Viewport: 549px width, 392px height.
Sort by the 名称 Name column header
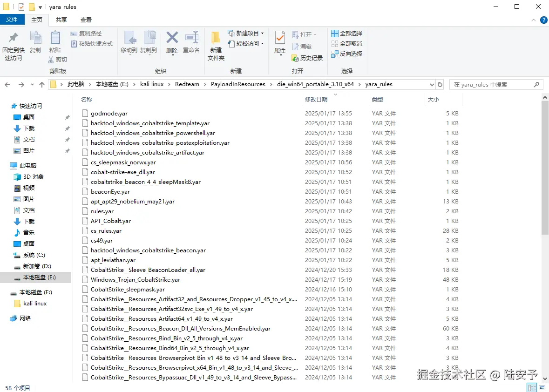(87, 100)
